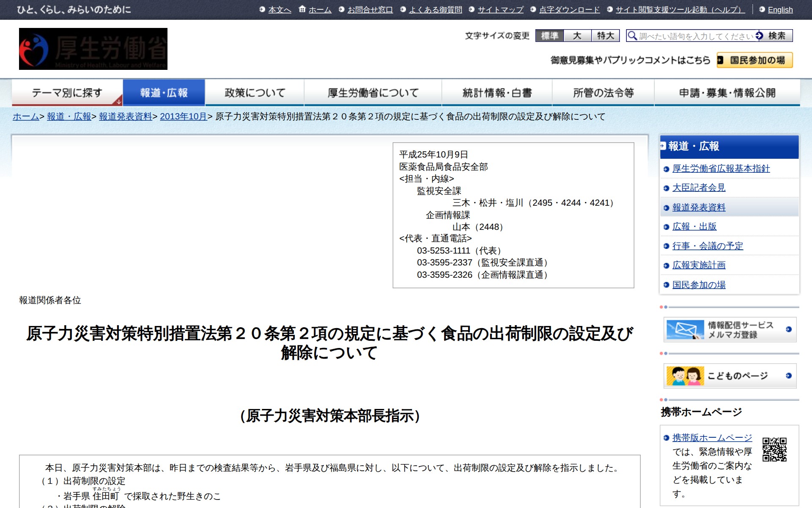
Task: Click the Ministry of Health logo
Action: pos(93,49)
